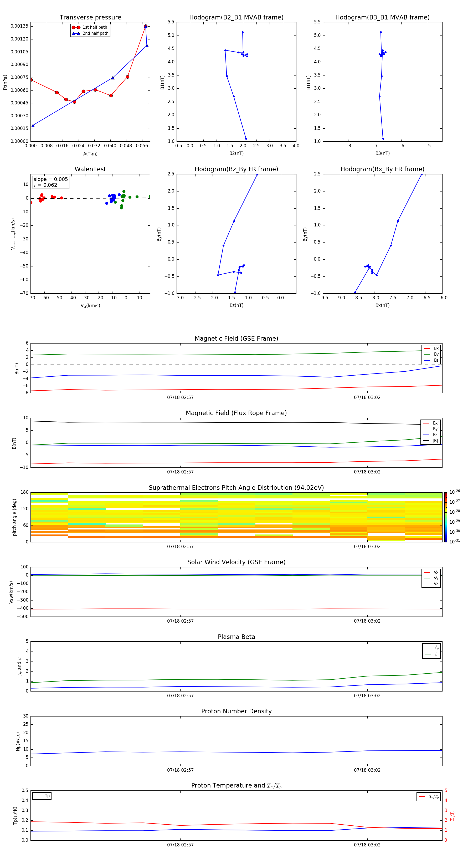This screenshot has width=473, height=868.
Task: Click the 'Pt(nPa)' y-axis label
Action: [x=5, y=82]
